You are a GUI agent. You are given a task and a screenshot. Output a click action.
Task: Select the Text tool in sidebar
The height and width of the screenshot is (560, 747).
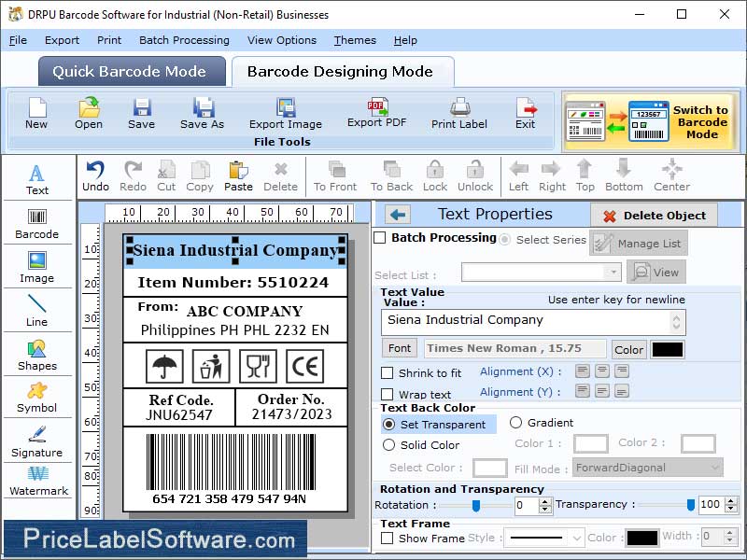point(37,179)
